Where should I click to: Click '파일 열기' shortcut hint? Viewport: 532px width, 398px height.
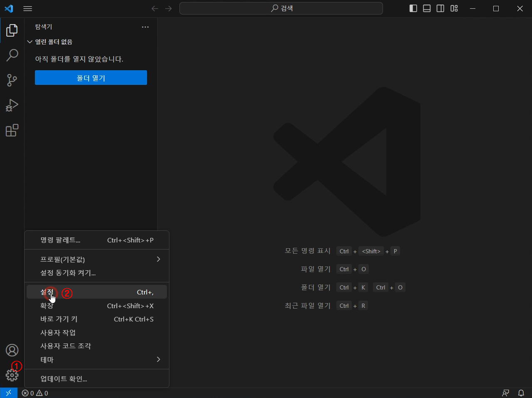[316, 269]
